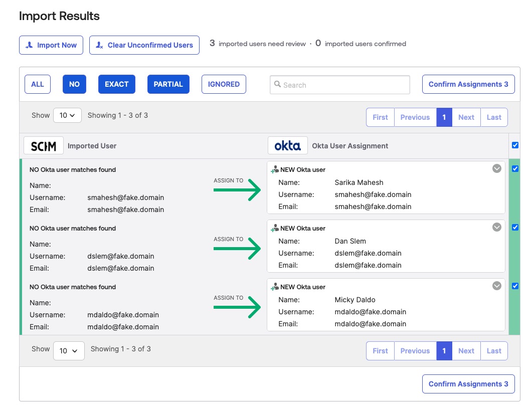Switch to the IGNORED filter
This screenshot has width=532, height=408.
[224, 84]
